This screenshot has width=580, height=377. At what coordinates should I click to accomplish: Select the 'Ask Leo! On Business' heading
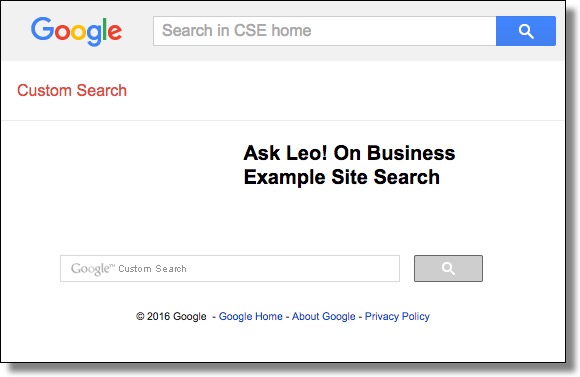click(349, 153)
